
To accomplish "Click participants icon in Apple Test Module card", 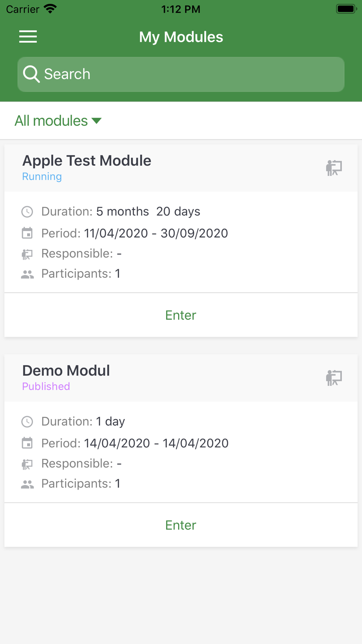I will coord(27,274).
